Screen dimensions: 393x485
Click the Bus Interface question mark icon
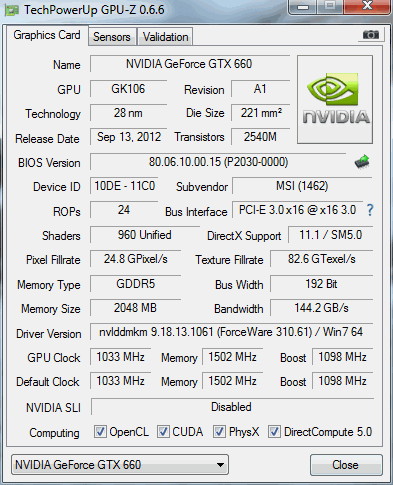point(370,210)
